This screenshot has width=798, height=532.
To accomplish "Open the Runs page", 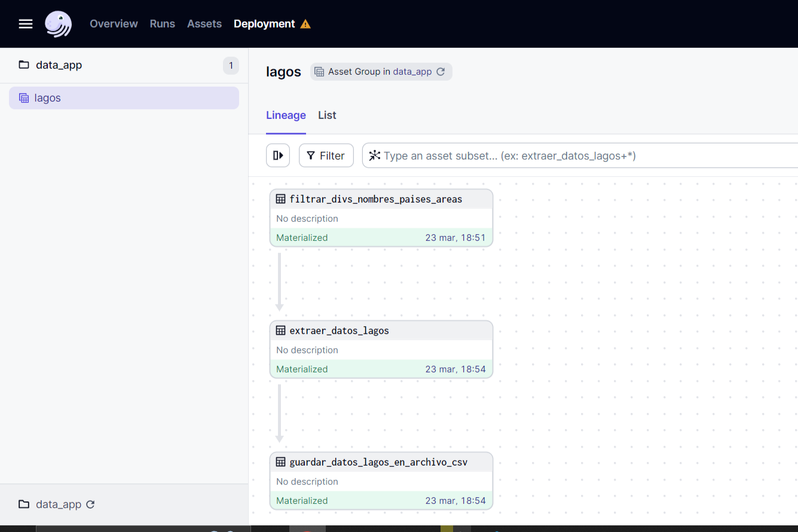I will tap(163, 24).
